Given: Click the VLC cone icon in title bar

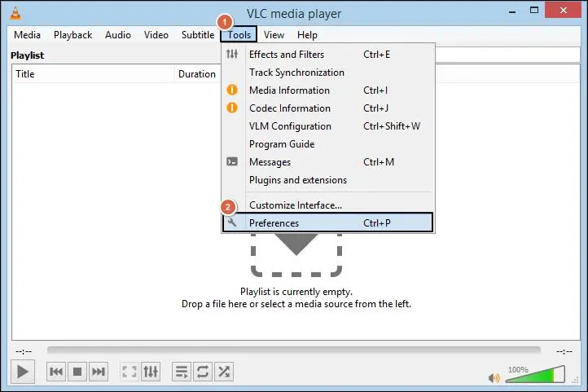Looking at the screenshot, I should (15, 13).
